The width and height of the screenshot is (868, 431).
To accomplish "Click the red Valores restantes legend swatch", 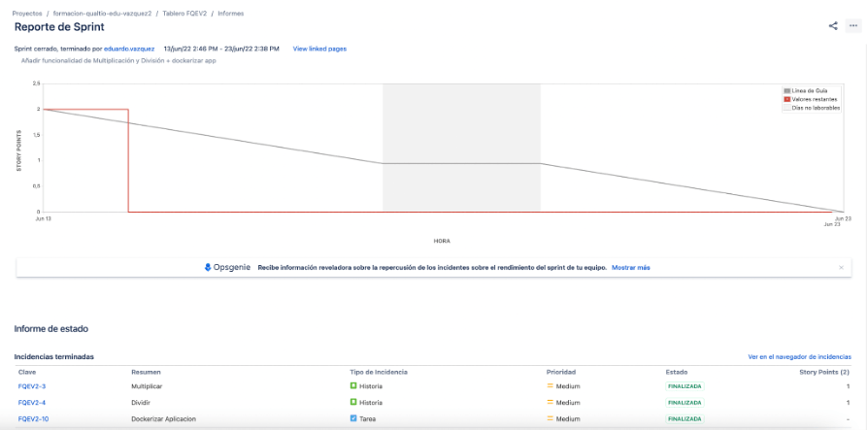I will tap(787, 99).
